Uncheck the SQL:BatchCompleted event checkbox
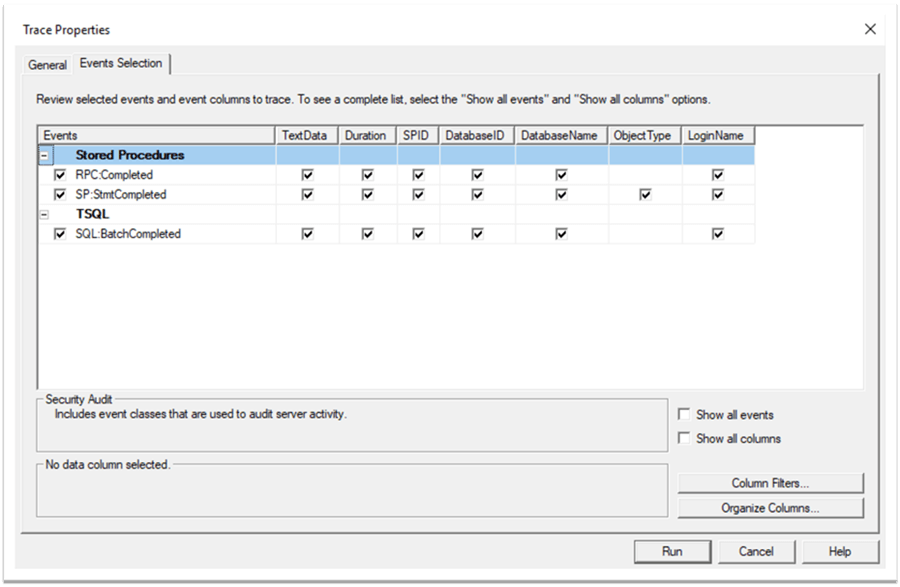This screenshot has height=587, width=900. (x=60, y=234)
